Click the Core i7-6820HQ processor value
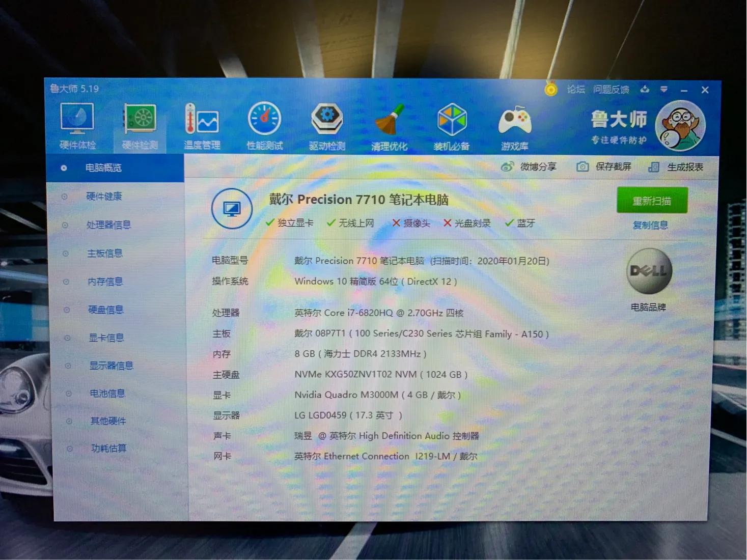 point(379,313)
